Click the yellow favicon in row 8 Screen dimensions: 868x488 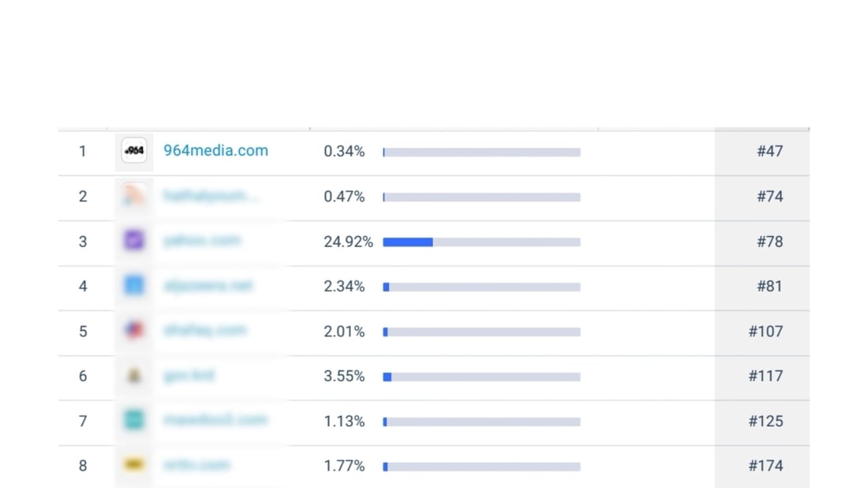point(134,465)
